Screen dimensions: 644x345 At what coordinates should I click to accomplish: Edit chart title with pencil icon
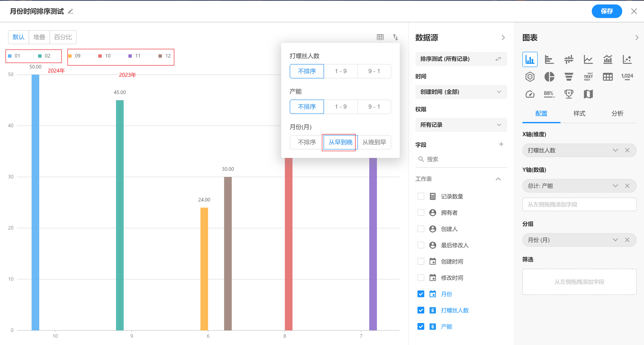tap(71, 11)
